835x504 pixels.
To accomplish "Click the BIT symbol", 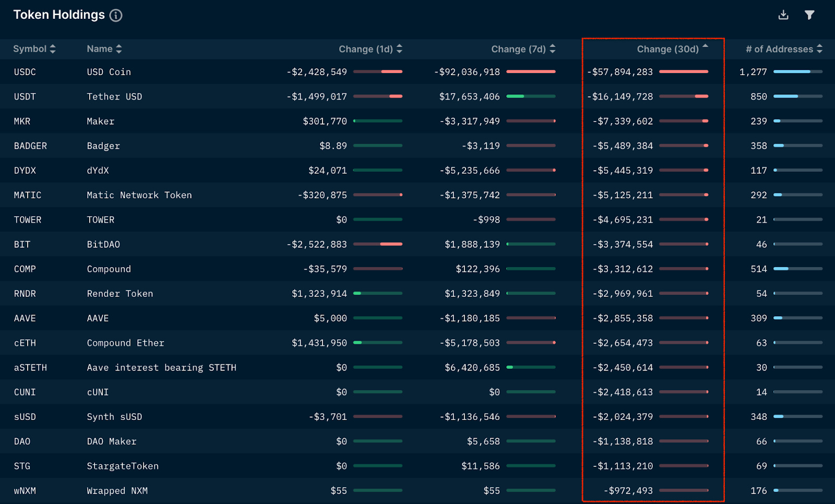I will pyautogui.click(x=22, y=244).
